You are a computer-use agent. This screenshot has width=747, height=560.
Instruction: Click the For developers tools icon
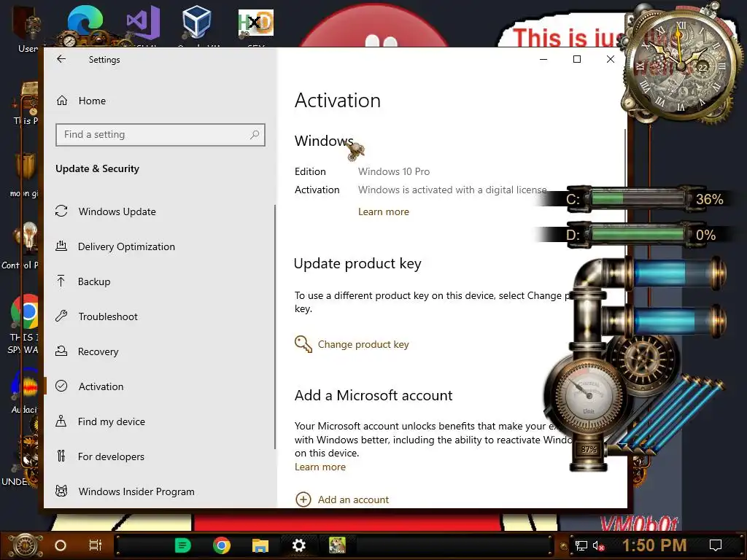tap(61, 456)
